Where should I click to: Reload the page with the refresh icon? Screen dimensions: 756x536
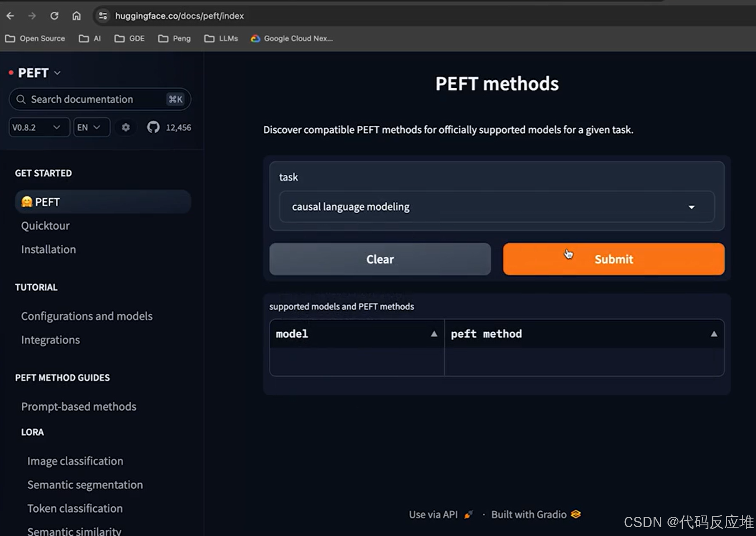54,16
